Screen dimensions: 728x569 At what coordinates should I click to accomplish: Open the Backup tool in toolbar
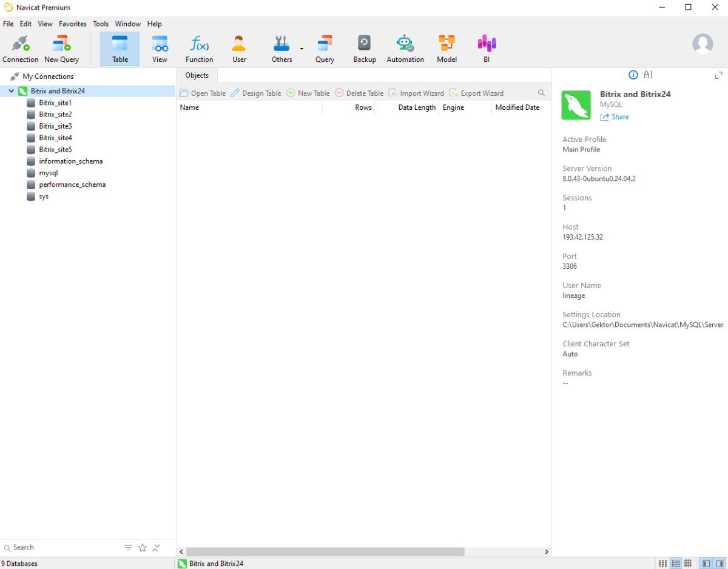coord(365,49)
